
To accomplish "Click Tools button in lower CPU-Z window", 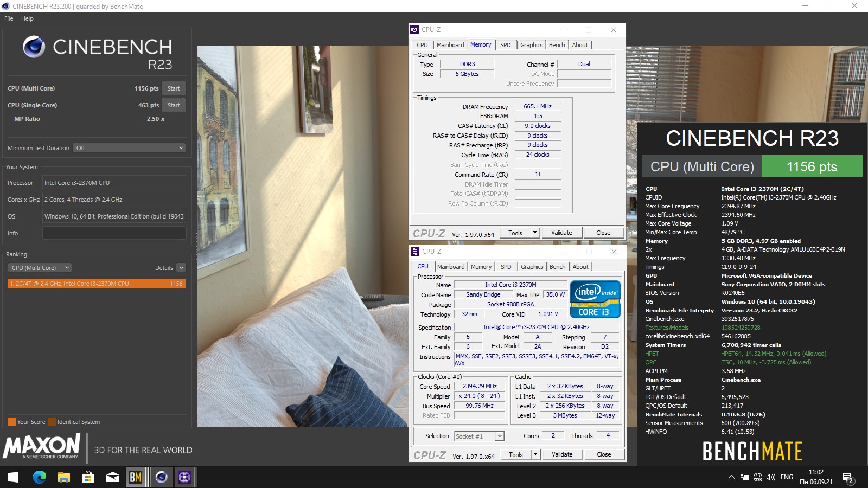I will (x=516, y=455).
